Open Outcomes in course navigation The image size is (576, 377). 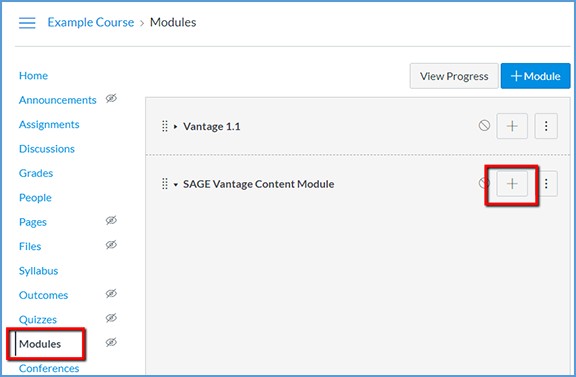click(x=43, y=295)
